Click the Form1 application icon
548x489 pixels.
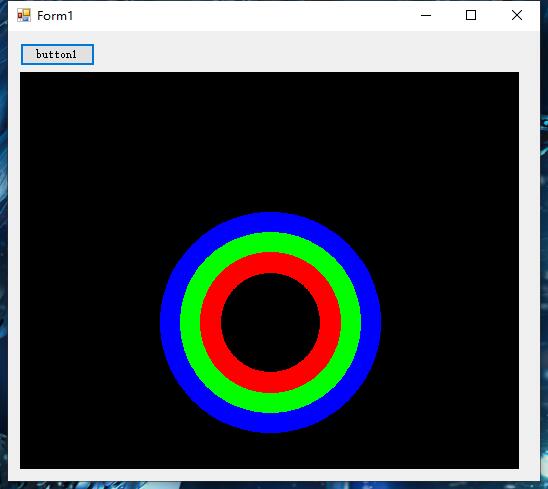[x=24, y=15]
